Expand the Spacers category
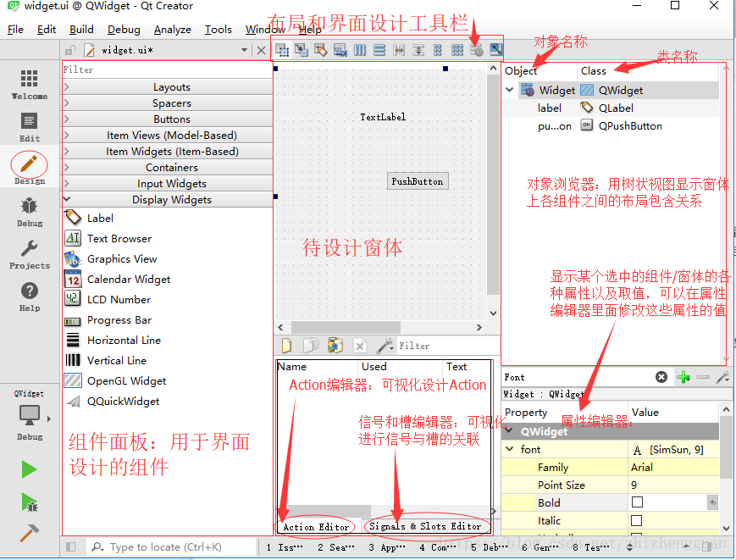This screenshot has height=560, width=736. [168, 103]
